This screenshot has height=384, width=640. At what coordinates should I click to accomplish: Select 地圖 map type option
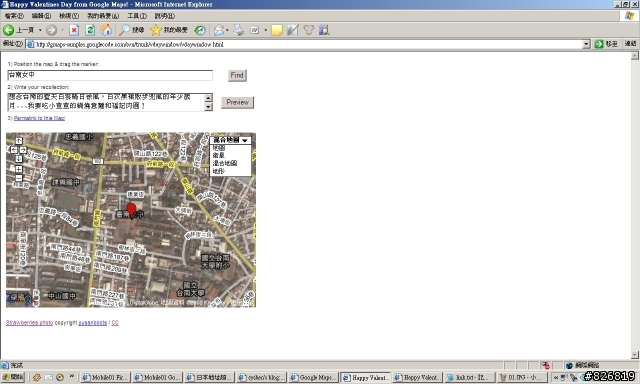219,148
